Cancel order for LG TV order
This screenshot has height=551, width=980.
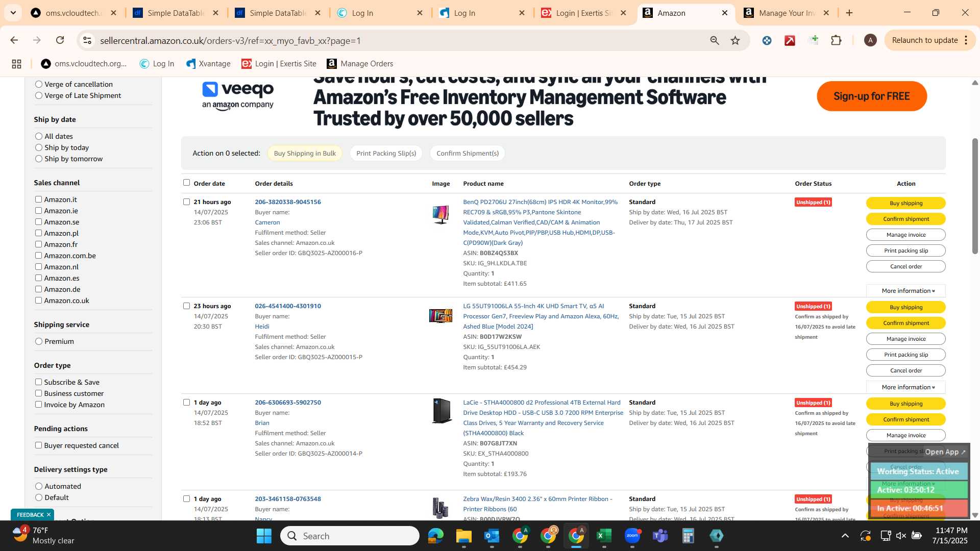[x=906, y=370]
